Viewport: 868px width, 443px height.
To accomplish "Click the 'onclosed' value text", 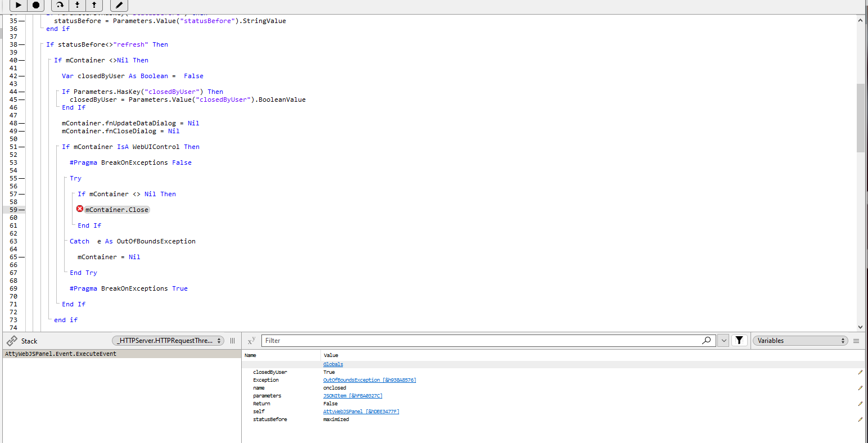I will click(334, 388).
